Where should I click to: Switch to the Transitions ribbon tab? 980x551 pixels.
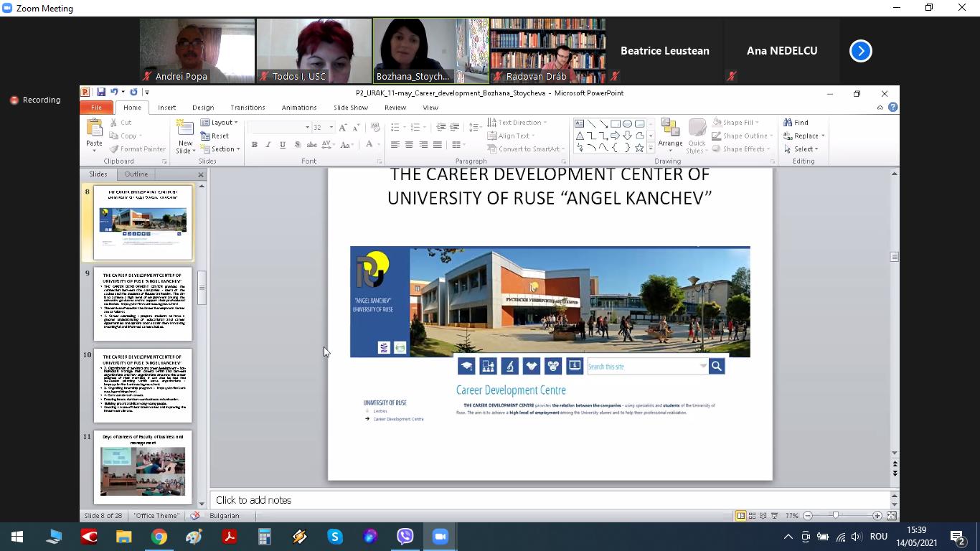pyautogui.click(x=248, y=108)
